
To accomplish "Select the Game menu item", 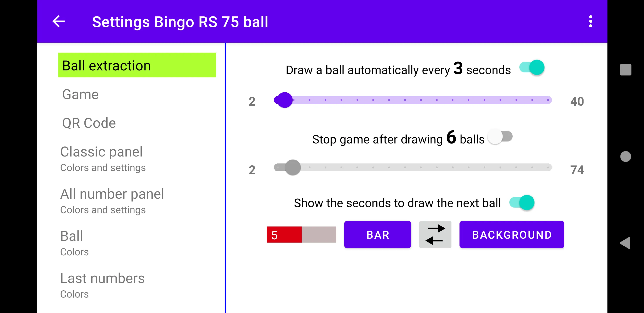I will [81, 94].
